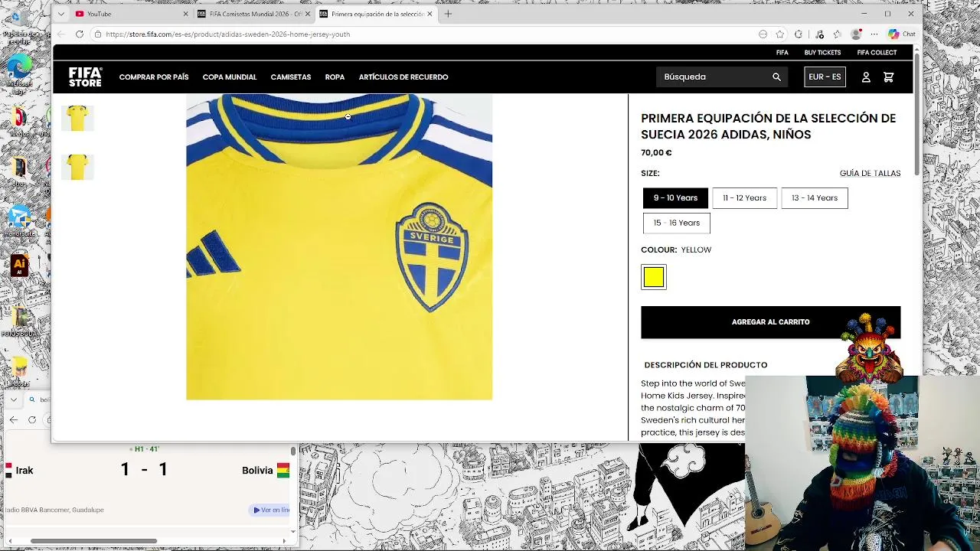Select size 9 - 10 Years
Viewport: 980px width, 551px height.
(x=675, y=198)
